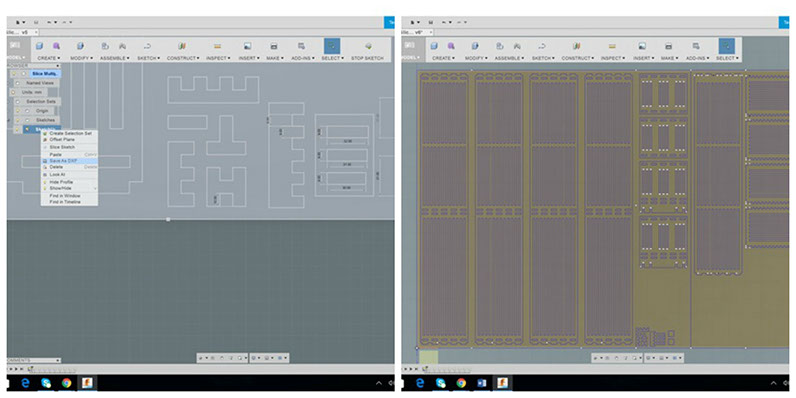Viewport: 796px width, 398px height.
Task: Toggle the lightbulb beside the selected sketch
Action: tap(18, 129)
